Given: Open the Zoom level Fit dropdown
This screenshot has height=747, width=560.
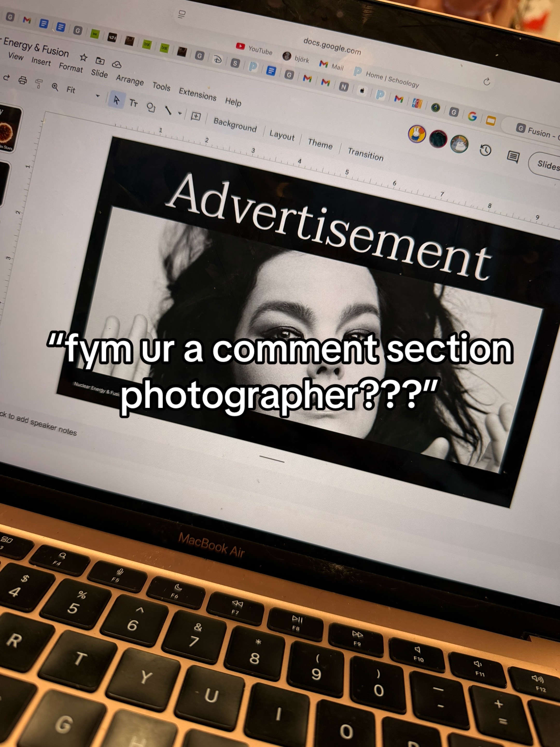Looking at the screenshot, I should 83,93.
